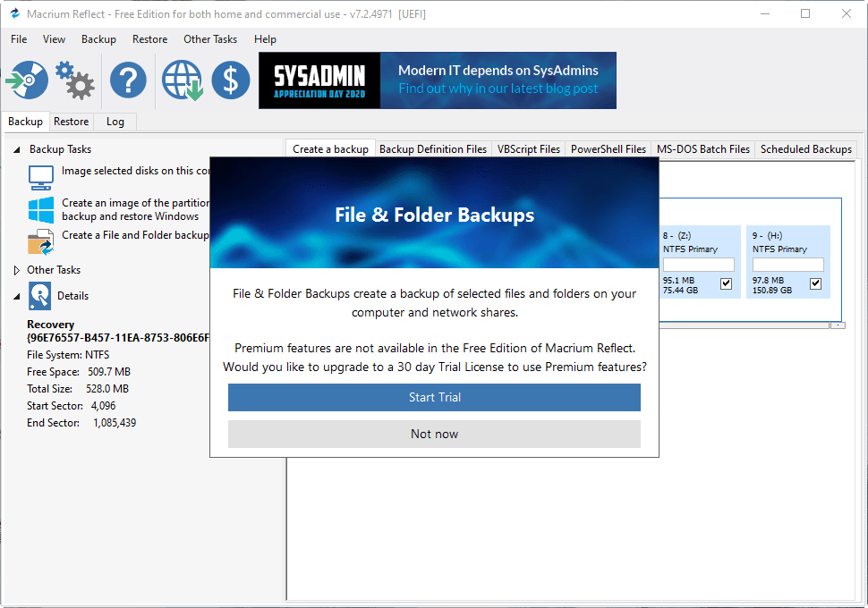Image resolution: width=868 pixels, height=608 pixels.
Task: Open the PowerShell Files tab
Action: tap(608, 149)
